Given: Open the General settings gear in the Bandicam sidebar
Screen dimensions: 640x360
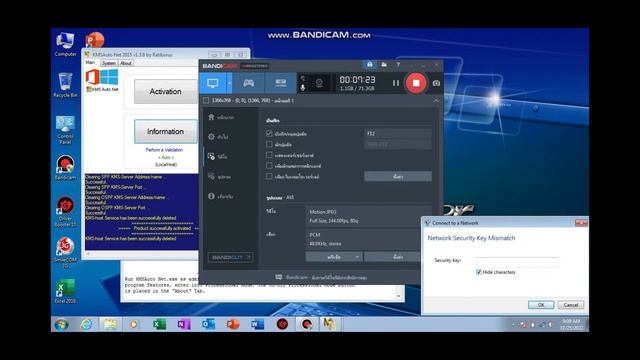Looking at the screenshot, I should tap(218, 137).
